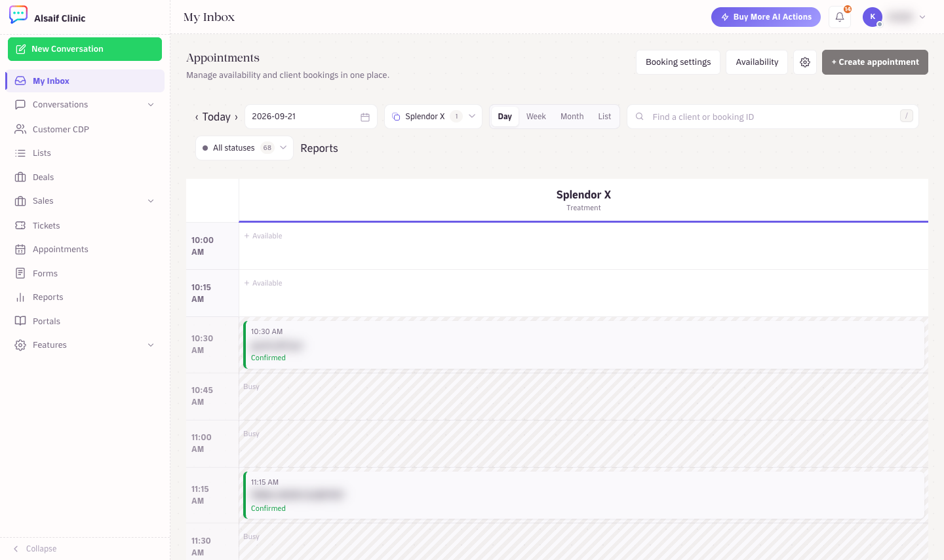944x560 pixels.
Task: Open the All statuses filter dropdown
Action: coord(245,148)
